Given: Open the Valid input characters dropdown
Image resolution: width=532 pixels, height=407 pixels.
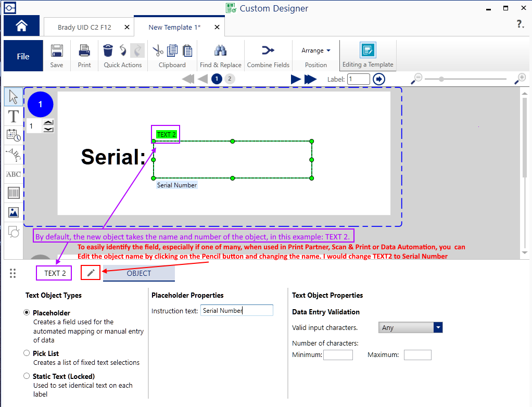Looking at the screenshot, I should [438, 327].
